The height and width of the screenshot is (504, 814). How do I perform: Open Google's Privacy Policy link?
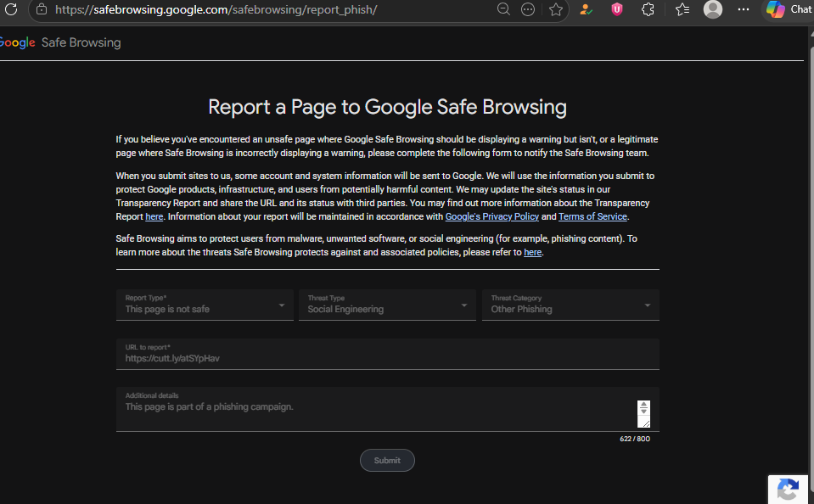492,216
